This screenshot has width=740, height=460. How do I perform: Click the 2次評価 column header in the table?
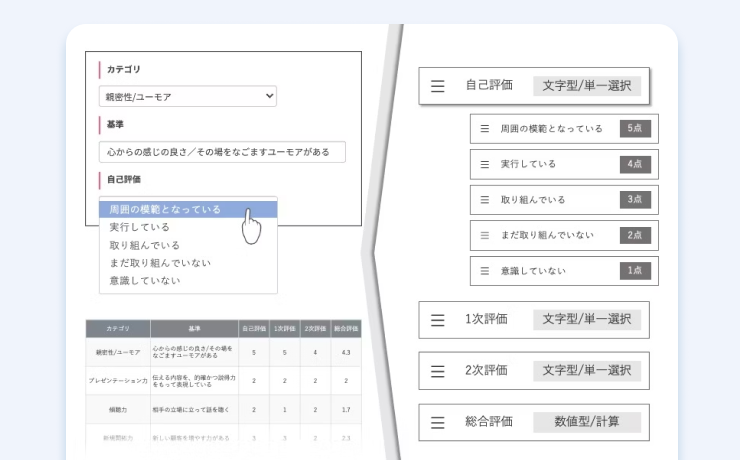coord(315,329)
